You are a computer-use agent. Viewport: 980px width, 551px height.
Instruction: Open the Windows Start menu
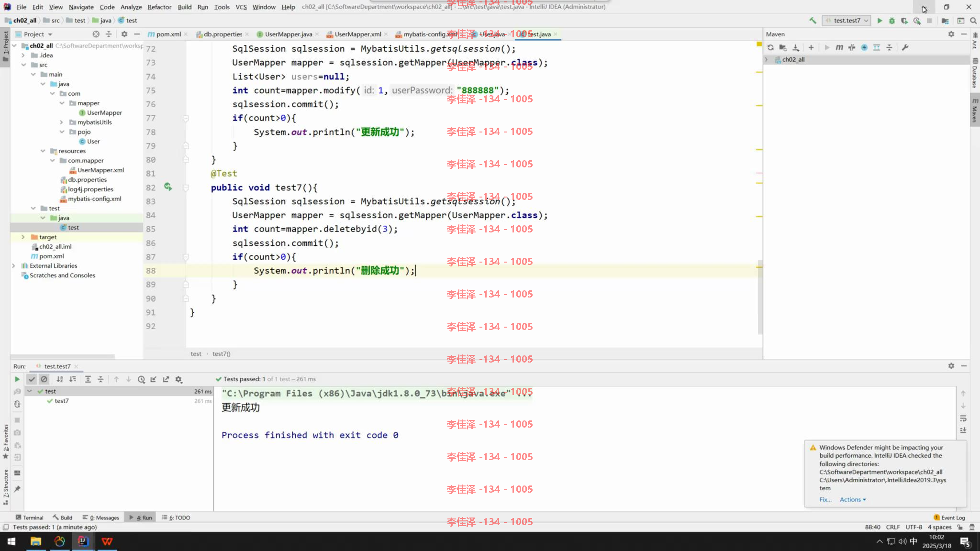pyautogui.click(x=11, y=541)
